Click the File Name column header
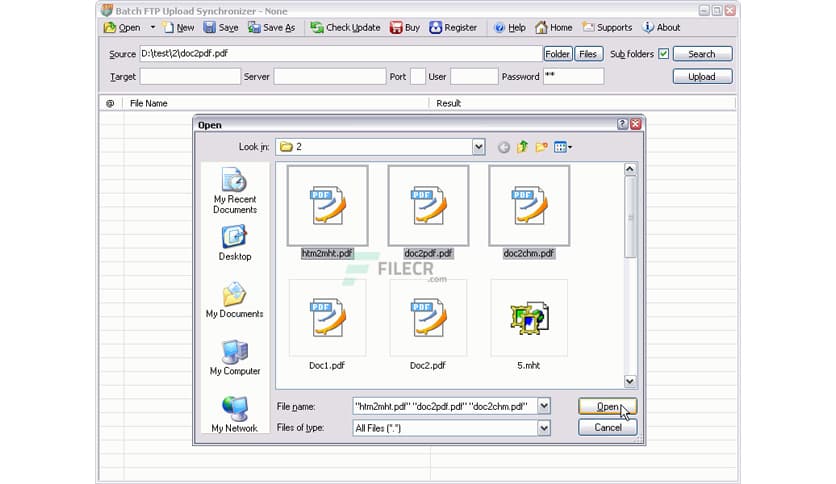 pyautogui.click(x=276, y=103)
